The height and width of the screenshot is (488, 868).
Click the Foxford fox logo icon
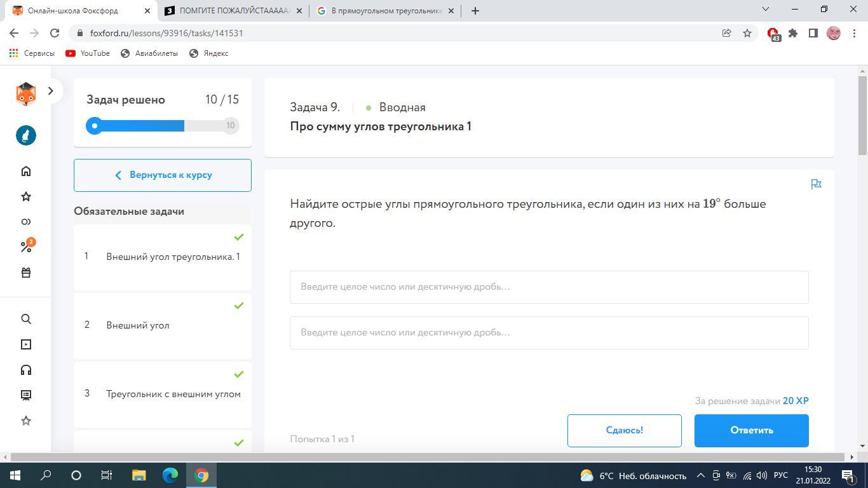(x=25, y=93)
